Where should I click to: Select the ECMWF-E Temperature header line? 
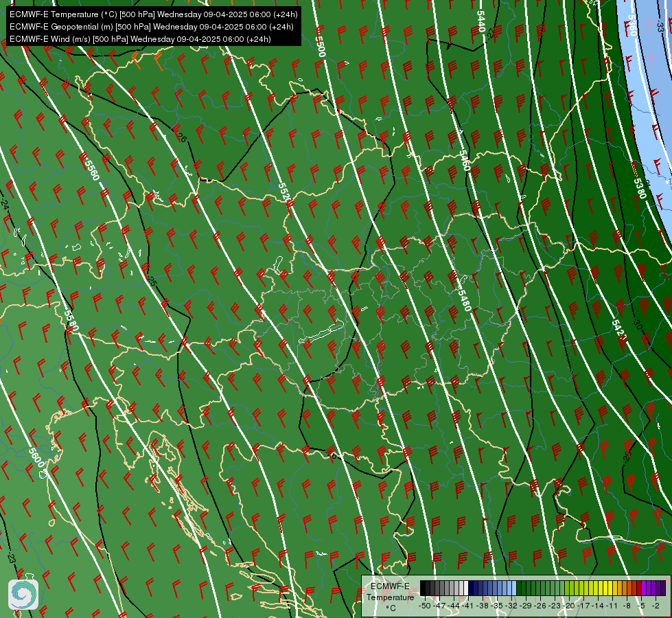(154, 14)
